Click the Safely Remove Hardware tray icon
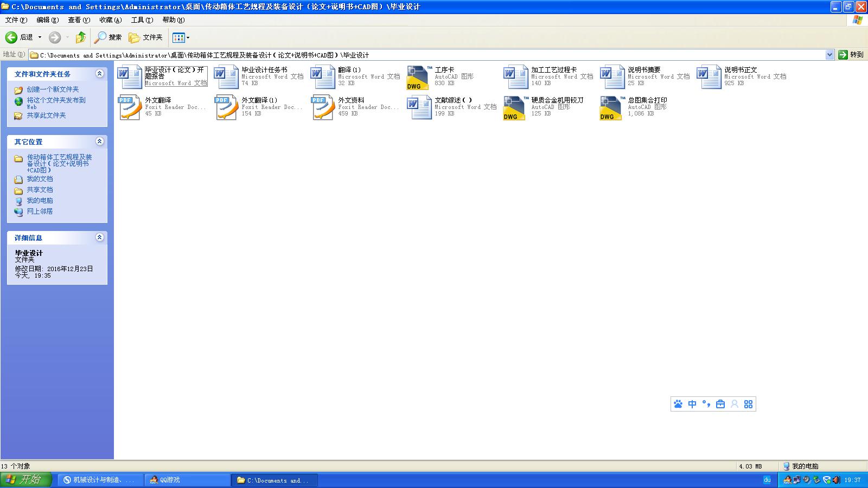868x488 pixels. [816, 480]
